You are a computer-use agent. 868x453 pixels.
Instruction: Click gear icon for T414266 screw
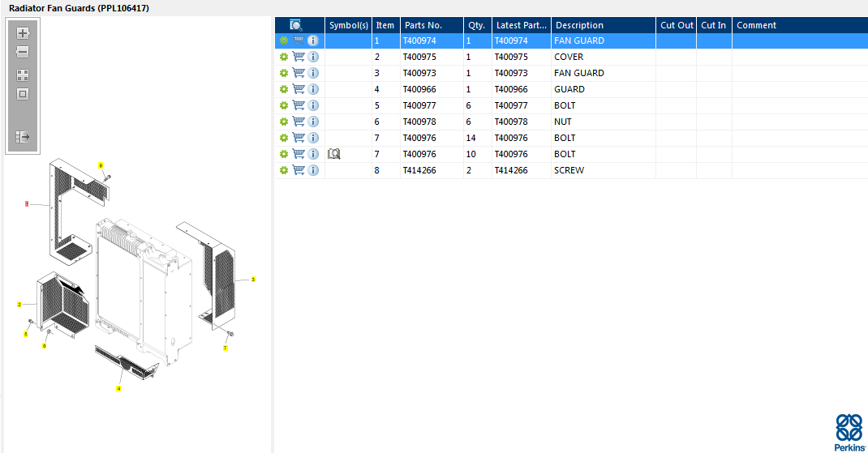point(284,170)
